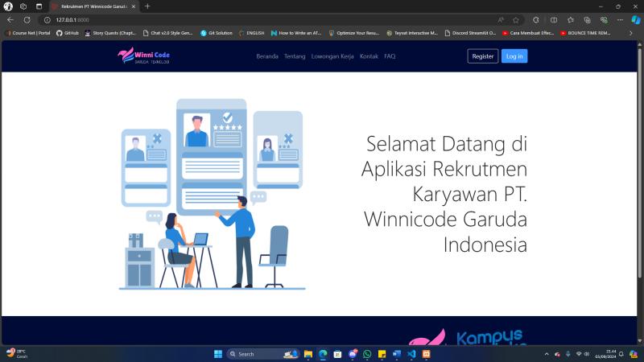Open the Tentang navigation link
644x362 pixels.
(295, 56)
